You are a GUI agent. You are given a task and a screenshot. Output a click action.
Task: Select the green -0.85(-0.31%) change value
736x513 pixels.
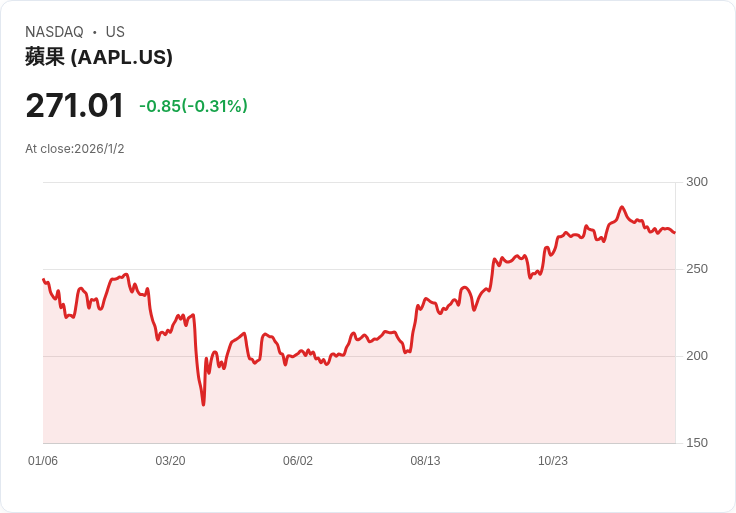point(193,106)
